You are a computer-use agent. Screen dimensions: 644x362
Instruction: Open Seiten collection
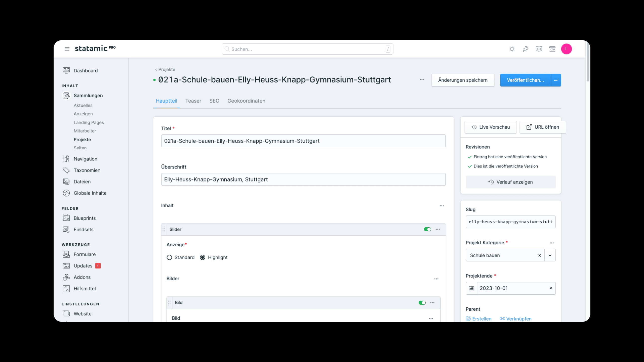coord(80,148)
